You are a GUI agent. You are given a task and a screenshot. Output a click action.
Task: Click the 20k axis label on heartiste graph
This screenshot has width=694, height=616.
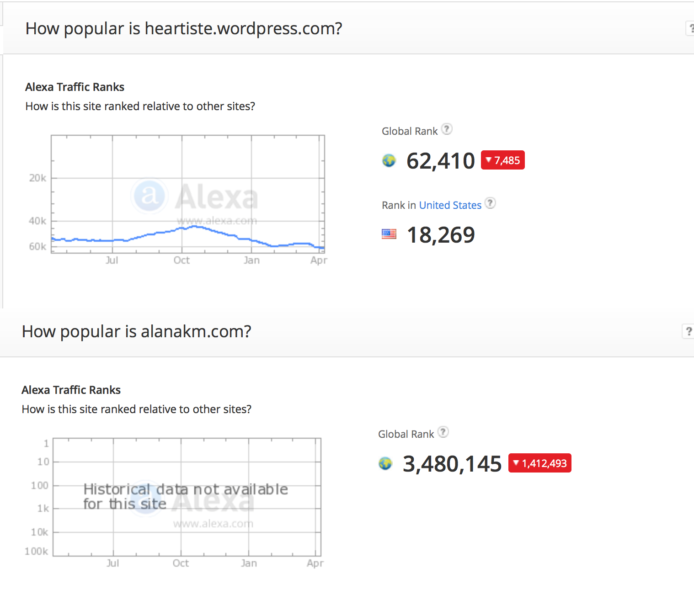(37, 178)
